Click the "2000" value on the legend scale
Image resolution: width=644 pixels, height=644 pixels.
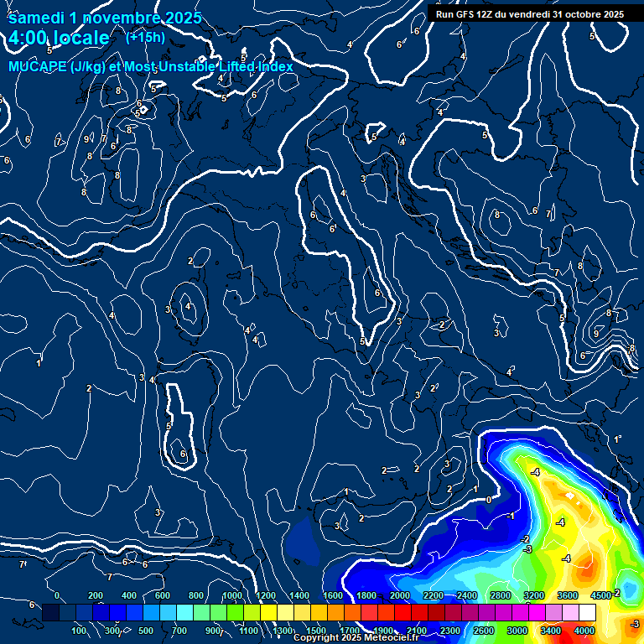(x=400, y=595)
